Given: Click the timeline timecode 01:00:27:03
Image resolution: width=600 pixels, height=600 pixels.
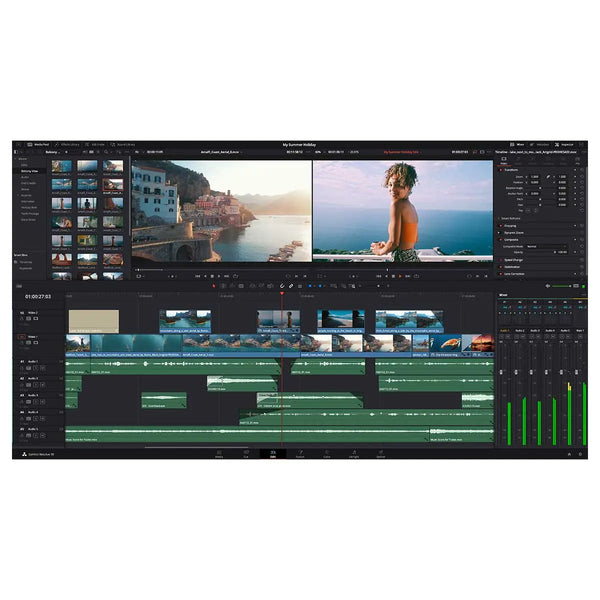Looking at the screenshot, I should [x=38, y=297].
